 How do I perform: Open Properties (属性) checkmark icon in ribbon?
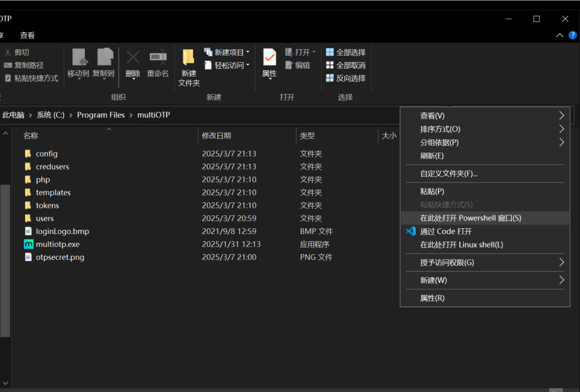pos(269,57)
